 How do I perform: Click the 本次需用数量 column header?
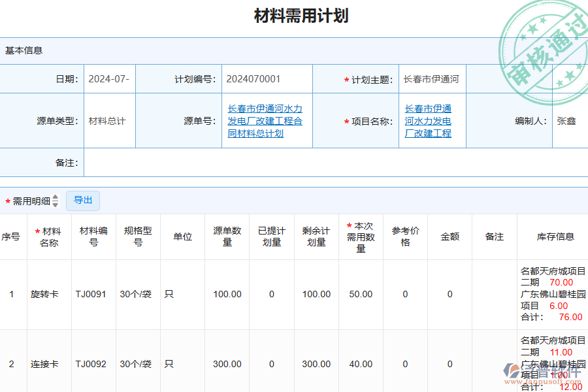coord(361,237)
